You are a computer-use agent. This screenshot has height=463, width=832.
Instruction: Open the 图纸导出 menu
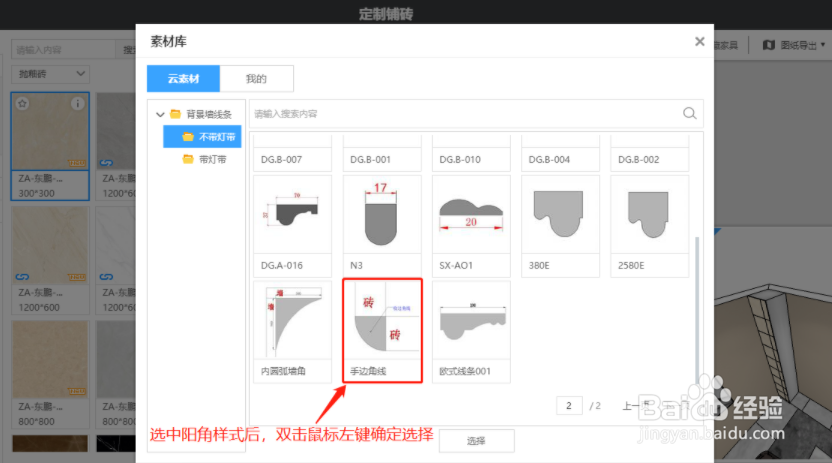[x=794, y=45]
